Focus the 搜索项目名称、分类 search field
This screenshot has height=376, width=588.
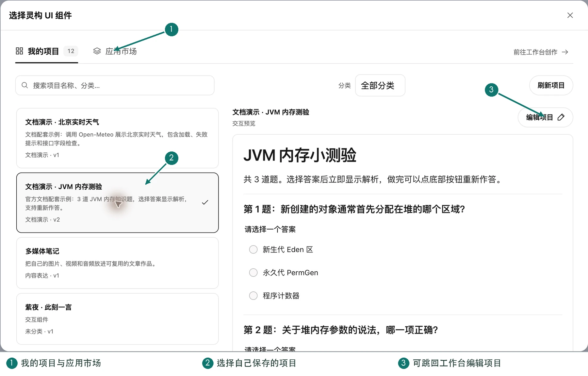click(x=115, y=85)
